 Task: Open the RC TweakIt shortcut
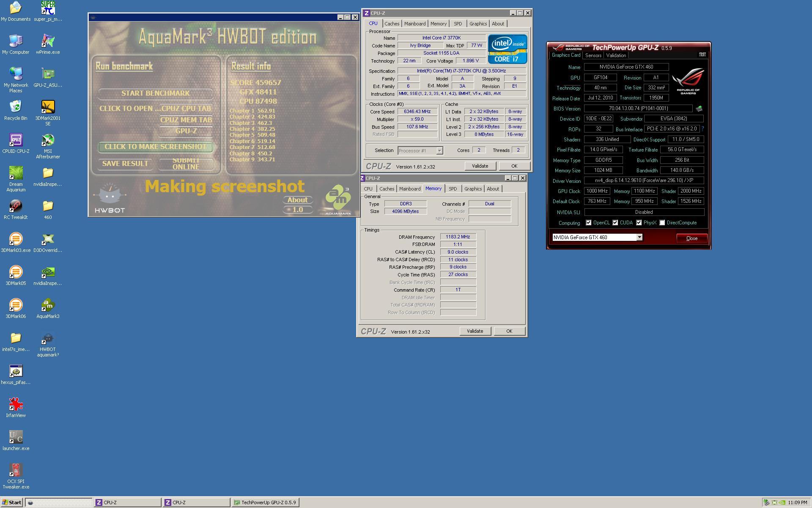pos(16,210)
